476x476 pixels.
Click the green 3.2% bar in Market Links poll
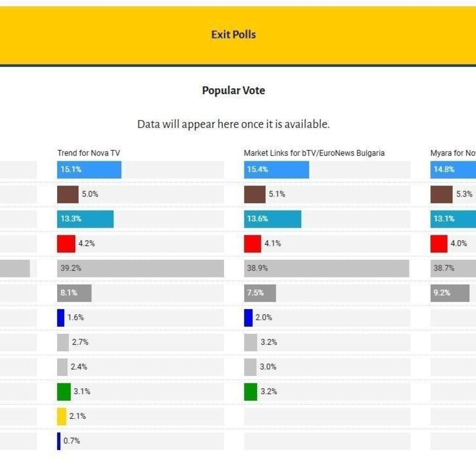(x=250, y=391)
